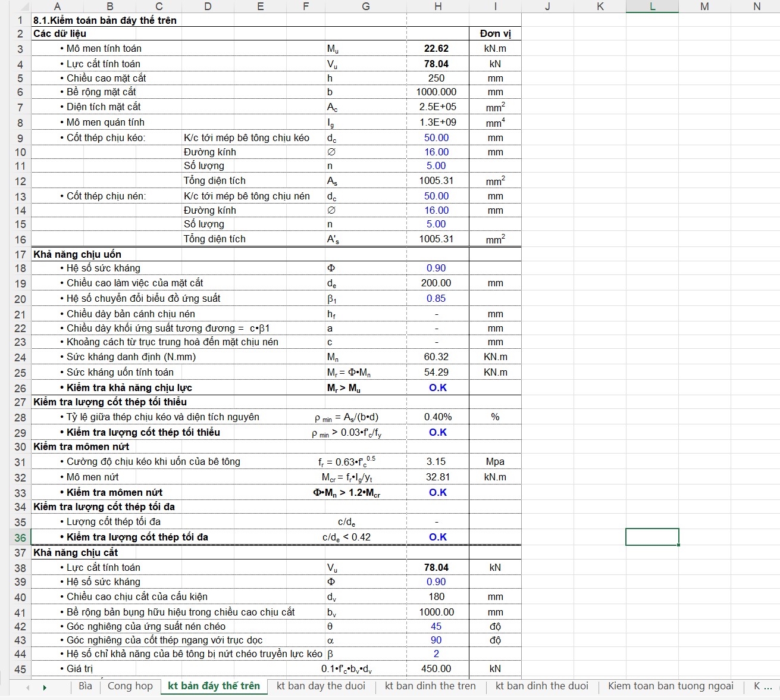The image size is (780, 700).
Task: Select the Mr value 54.29
Action: tap(436, 372)
